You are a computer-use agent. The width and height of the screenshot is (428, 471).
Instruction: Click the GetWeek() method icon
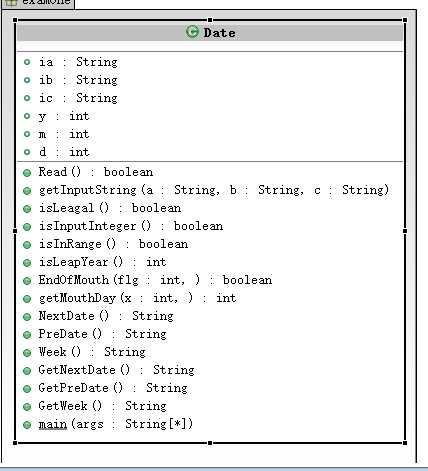(27, 407)
